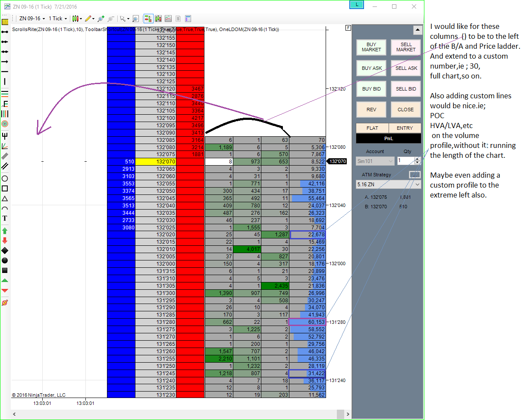Viewport: 521px width, 420px height.
Task: Click the REV button
Action: point(371,110)
